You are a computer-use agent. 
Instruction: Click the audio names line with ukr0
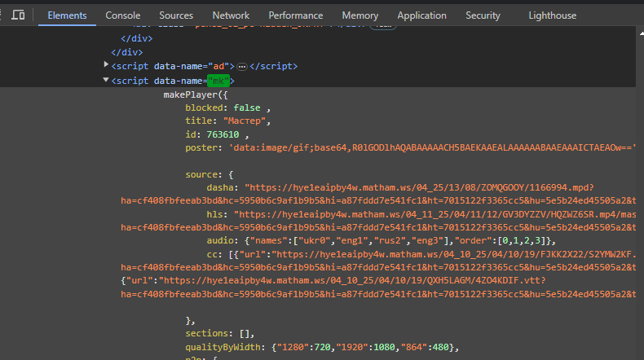click(381, 240)
